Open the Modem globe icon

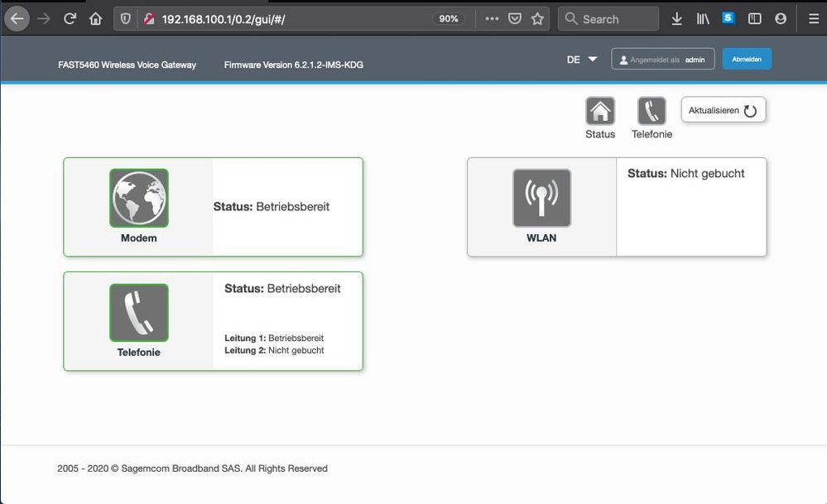point(139,199)
